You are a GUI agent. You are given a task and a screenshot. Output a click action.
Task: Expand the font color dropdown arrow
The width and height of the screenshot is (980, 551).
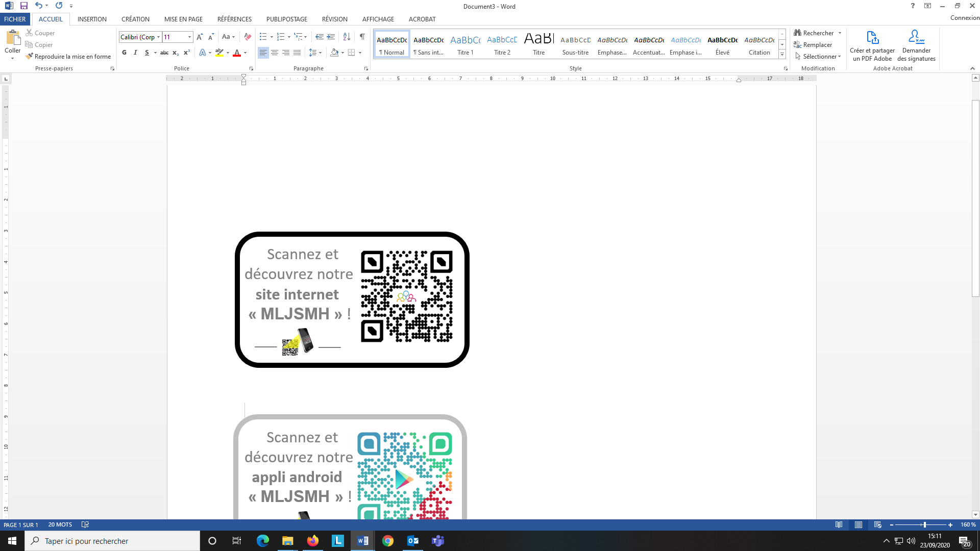pyautogui.click(x=245, y=53)
